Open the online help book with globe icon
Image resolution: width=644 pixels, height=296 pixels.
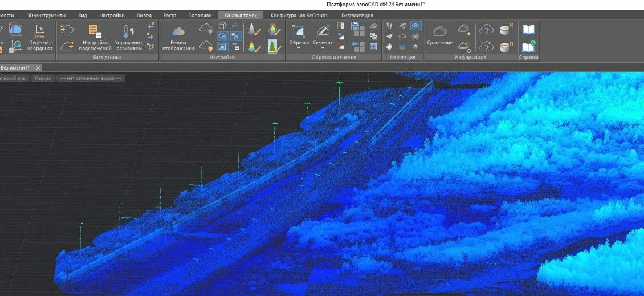click(528, 46)
